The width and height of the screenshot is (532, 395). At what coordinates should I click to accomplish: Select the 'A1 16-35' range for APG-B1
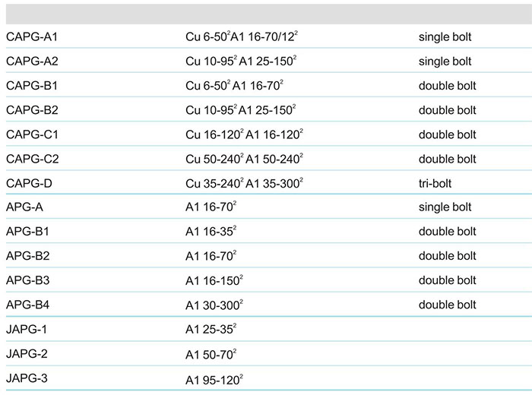click(211, 232)
